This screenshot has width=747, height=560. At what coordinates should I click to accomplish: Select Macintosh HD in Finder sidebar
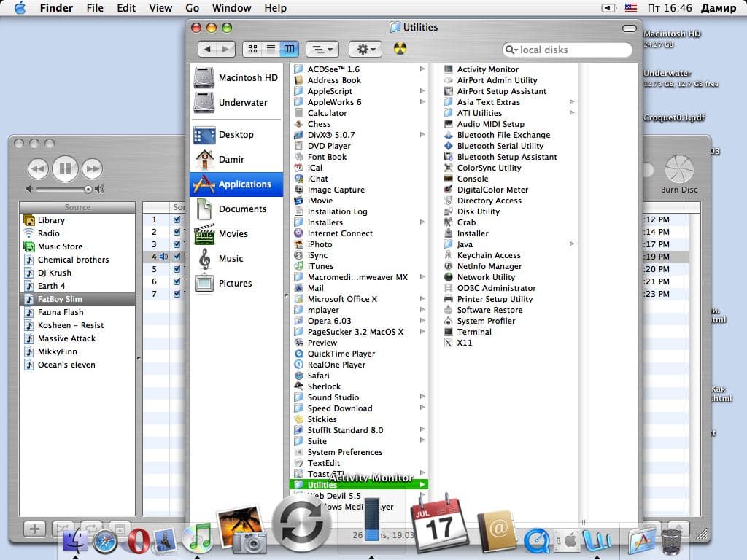tap(236, 77)
